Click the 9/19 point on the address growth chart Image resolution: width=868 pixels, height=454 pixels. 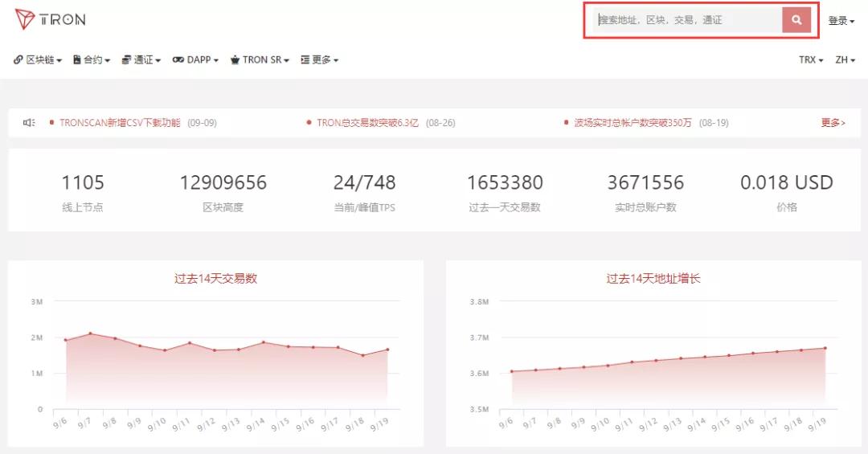[825, 348]
